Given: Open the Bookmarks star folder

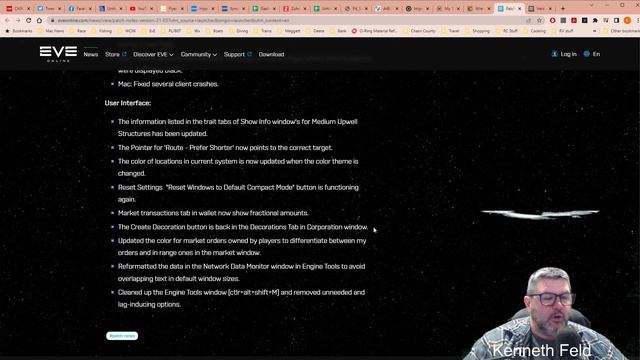Looking at the screenshot, I should pos(18,31).
